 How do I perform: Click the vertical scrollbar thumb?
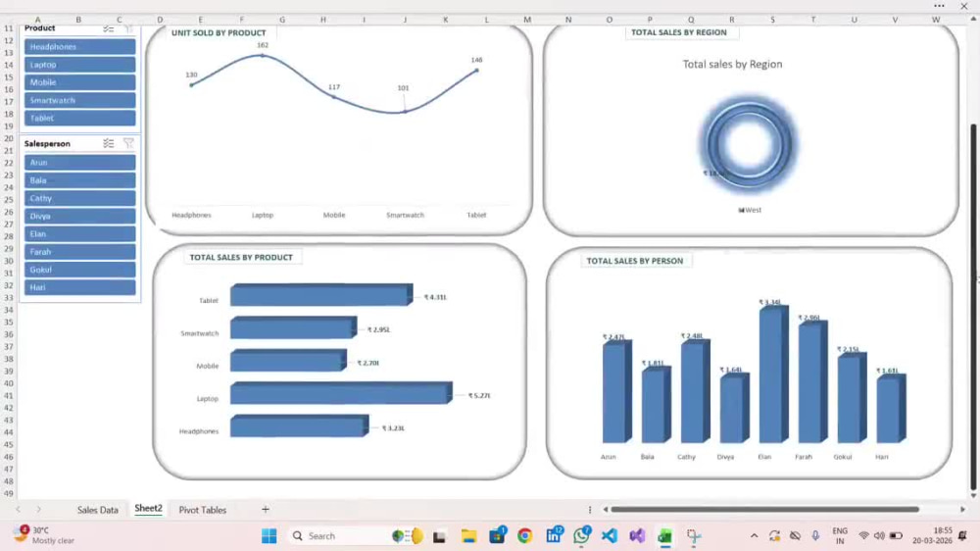tap(973, 307)
